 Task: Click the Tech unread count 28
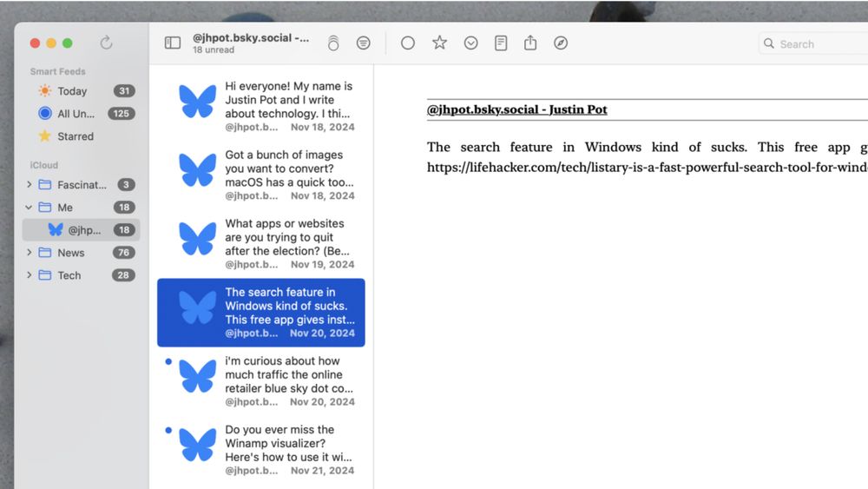click(x=123, y=275)
